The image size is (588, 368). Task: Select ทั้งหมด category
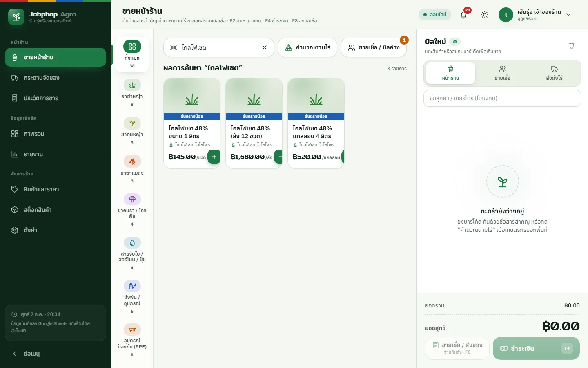(132, 54)
